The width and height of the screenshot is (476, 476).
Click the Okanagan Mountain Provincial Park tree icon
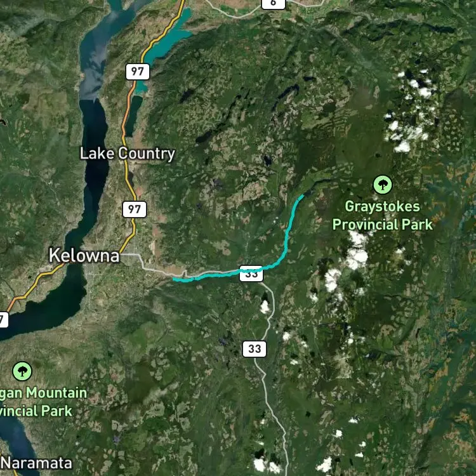click(22, 371)
